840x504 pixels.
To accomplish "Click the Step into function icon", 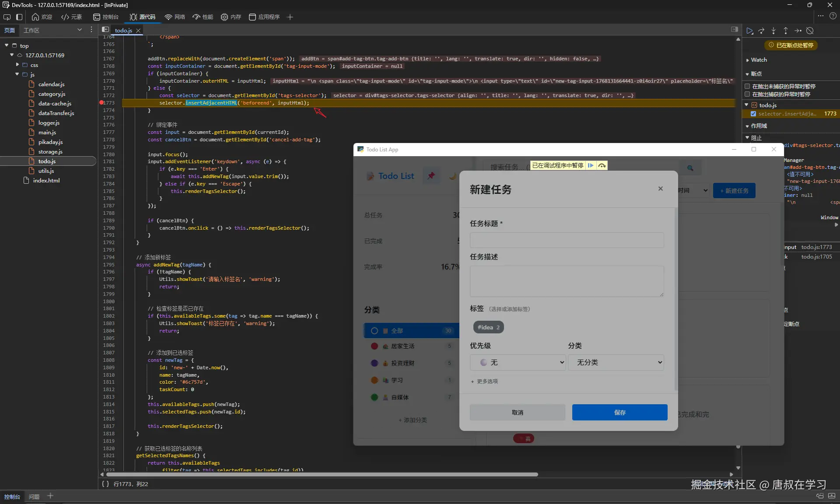I will click(x=773, y=31).
